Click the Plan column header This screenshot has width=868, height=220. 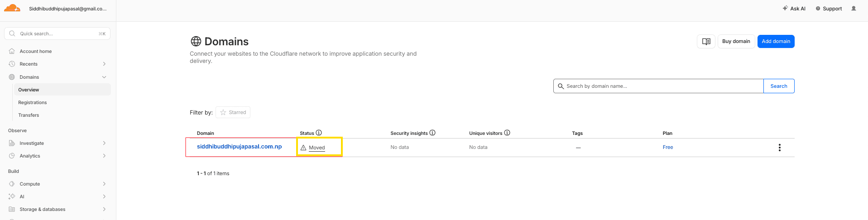pos(667,133)
